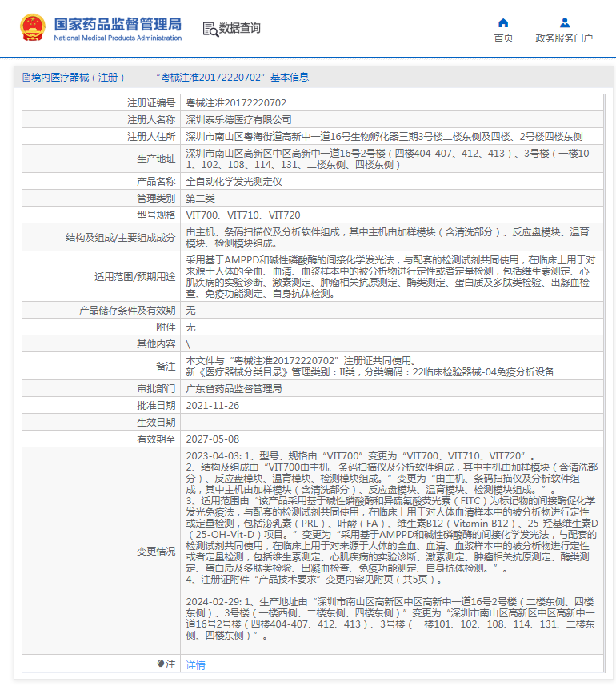This screenshot has width=616, height=686.
Task: Select the section header 境内医疗器械(注册) 基本信息
Action: tap(166, 78)
